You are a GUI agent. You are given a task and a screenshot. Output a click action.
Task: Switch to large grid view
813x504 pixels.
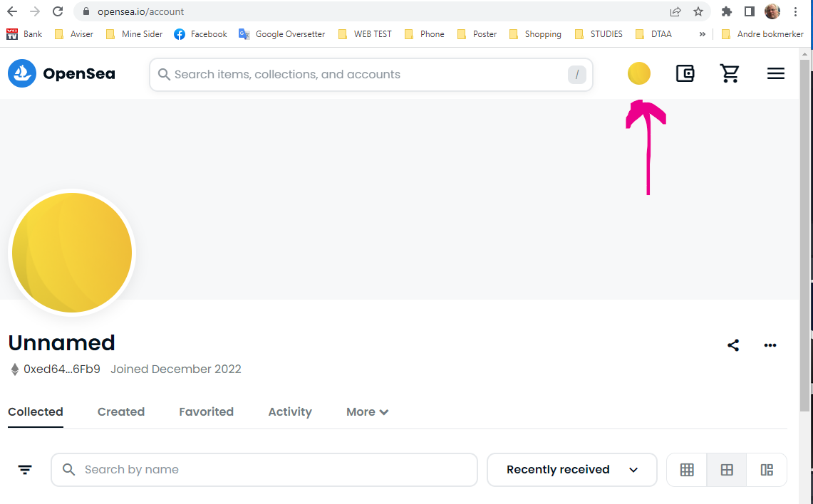[727, 470]
